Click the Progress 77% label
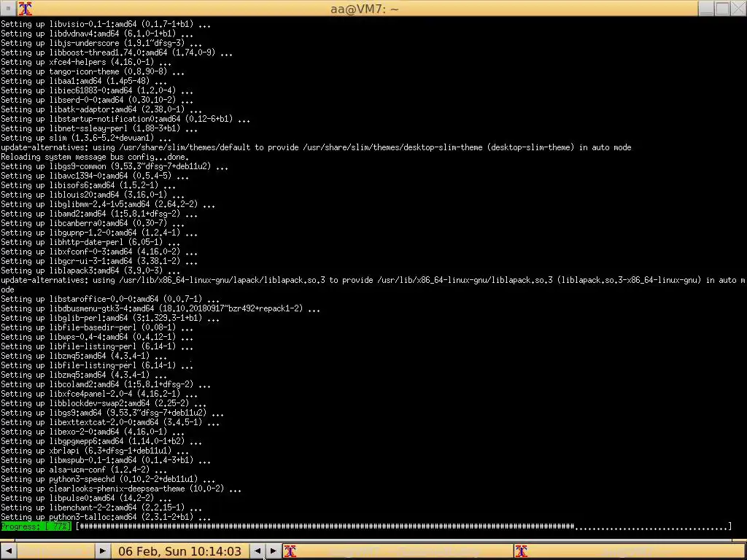This screenshot has width=747, height=560. tap(36, 526)
